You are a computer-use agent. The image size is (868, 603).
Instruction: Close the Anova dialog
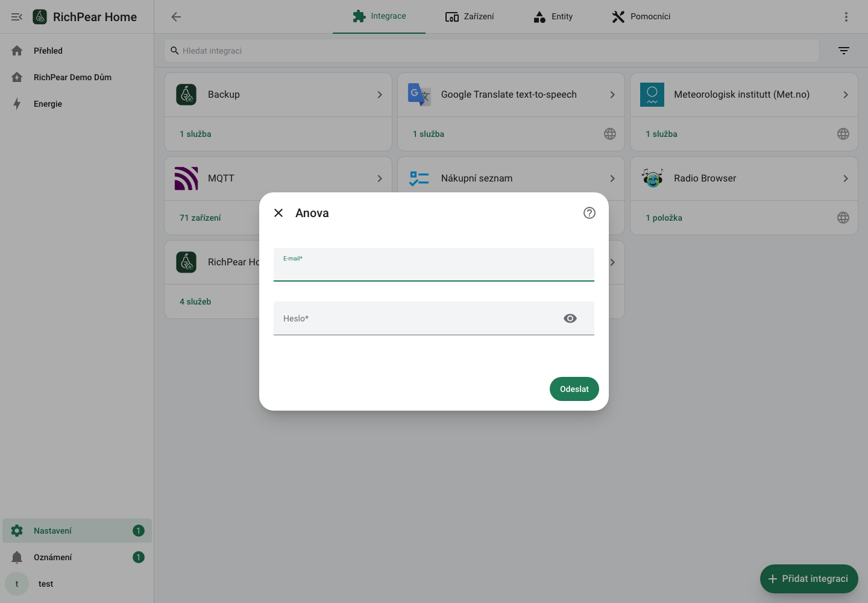tap(278, 213)
